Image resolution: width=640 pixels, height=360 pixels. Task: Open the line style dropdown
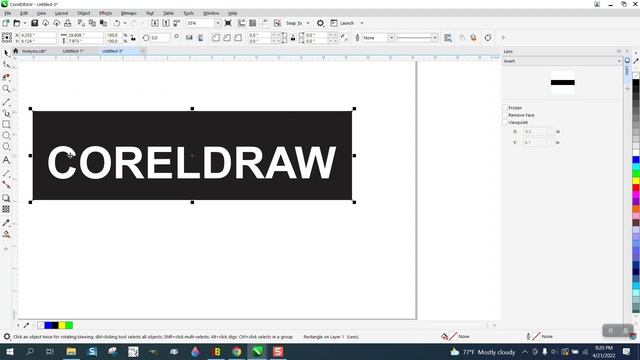[435, 38]
